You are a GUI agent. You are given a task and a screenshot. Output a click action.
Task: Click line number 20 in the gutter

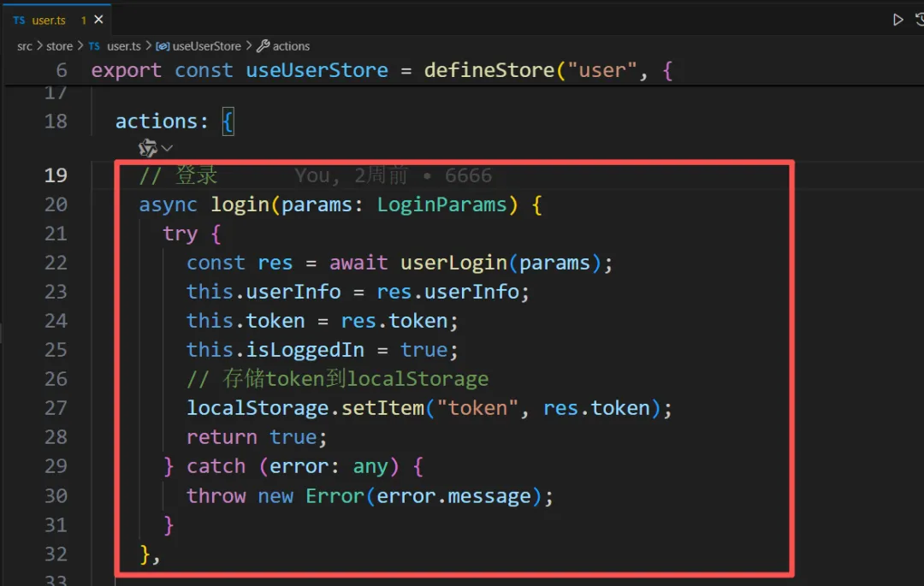pos(56,204)
